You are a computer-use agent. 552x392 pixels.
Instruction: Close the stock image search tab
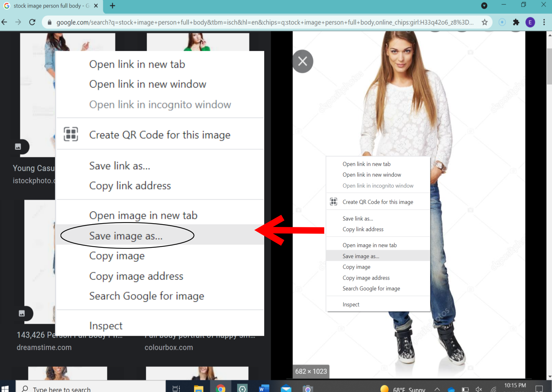point(96,6)
